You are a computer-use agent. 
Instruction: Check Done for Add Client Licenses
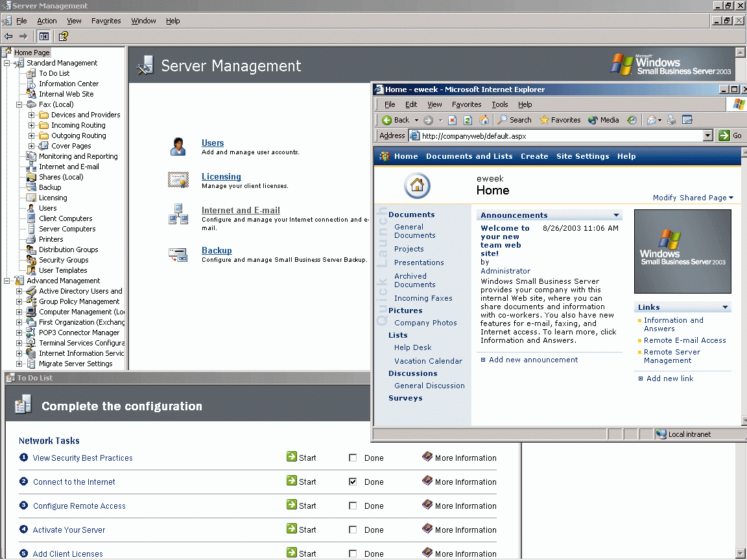click(353, 554)
